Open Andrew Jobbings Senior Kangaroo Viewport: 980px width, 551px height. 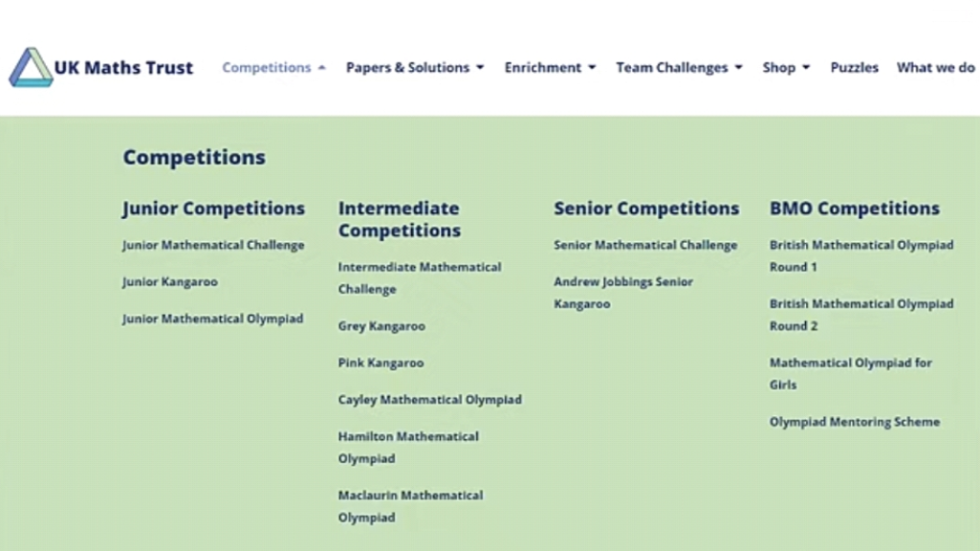click(x=623, y=293)
